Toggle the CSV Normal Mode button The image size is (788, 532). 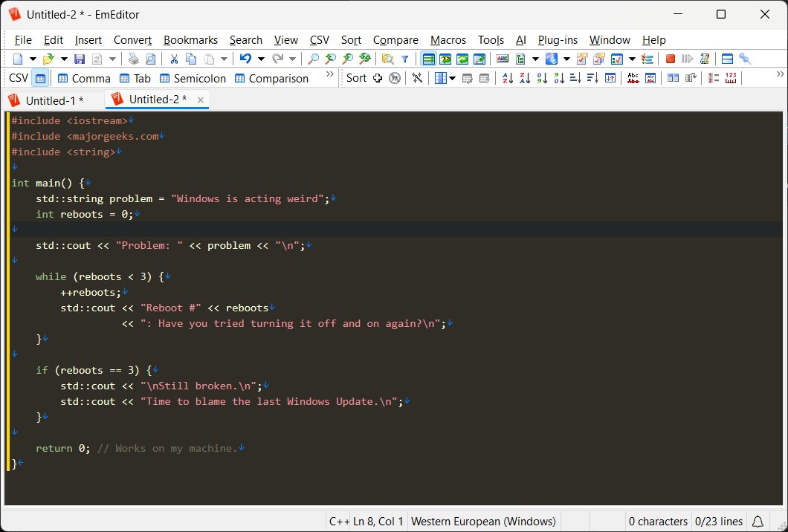pos(41,78)
